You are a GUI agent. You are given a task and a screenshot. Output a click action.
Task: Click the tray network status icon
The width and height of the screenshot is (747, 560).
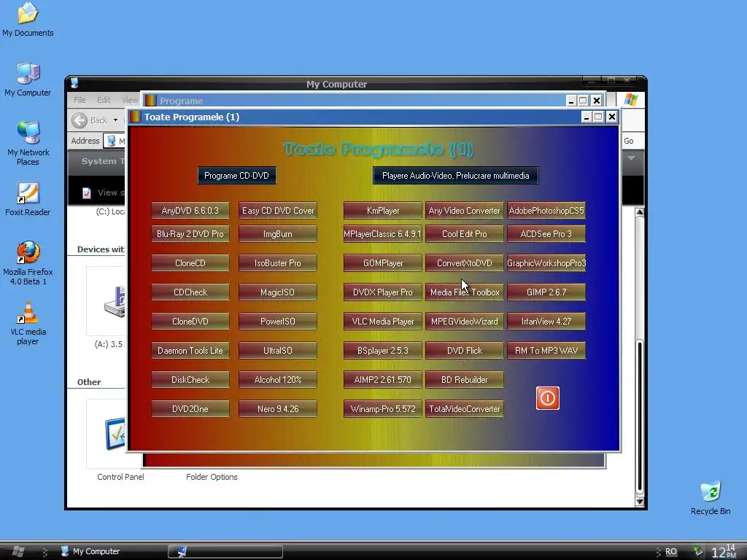(x=697, y=551)
